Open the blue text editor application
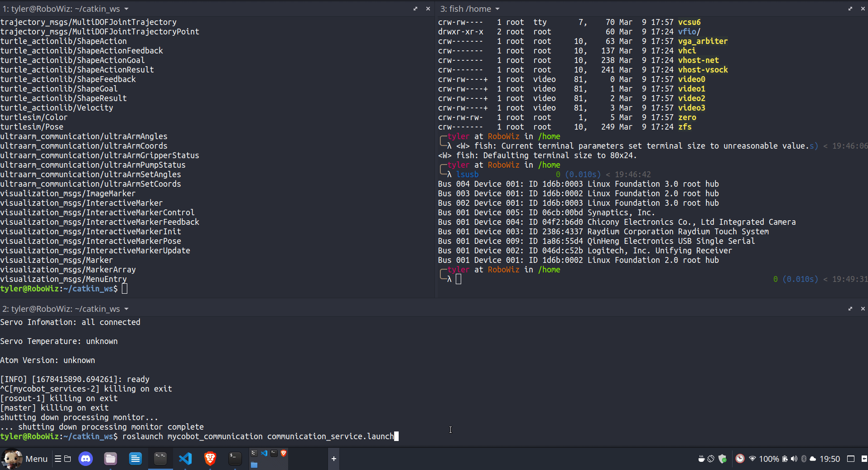Image resolution: width=868 pixels, height=470 pixels. click(135, 459)
